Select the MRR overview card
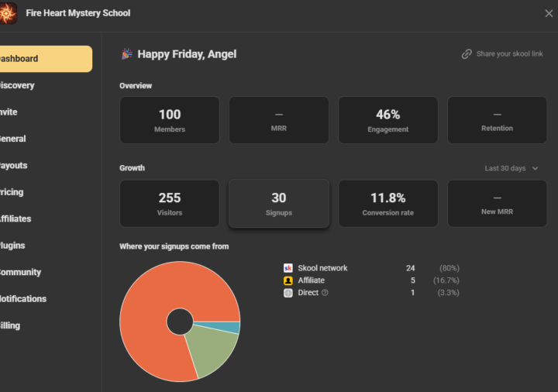 [279, 120]
